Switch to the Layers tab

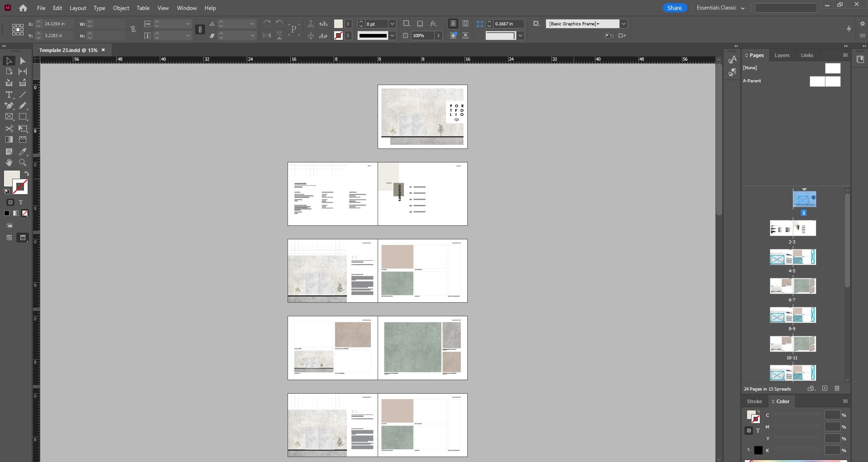782,55
